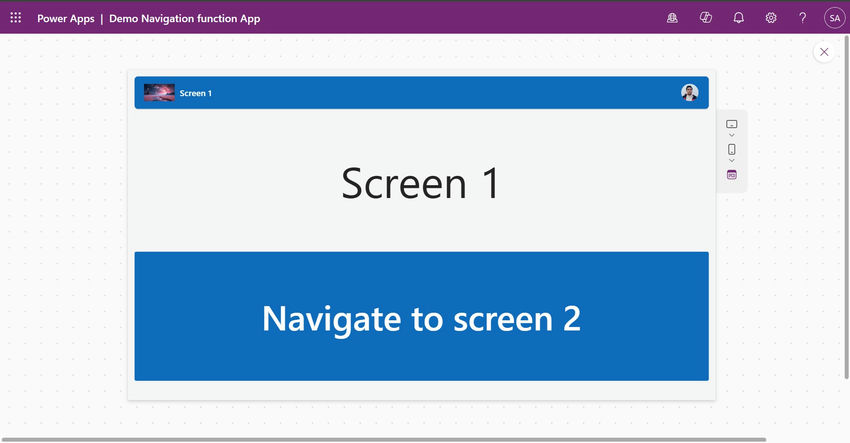
Task: Click the Power Apps title link
Action: coord(66,18)
